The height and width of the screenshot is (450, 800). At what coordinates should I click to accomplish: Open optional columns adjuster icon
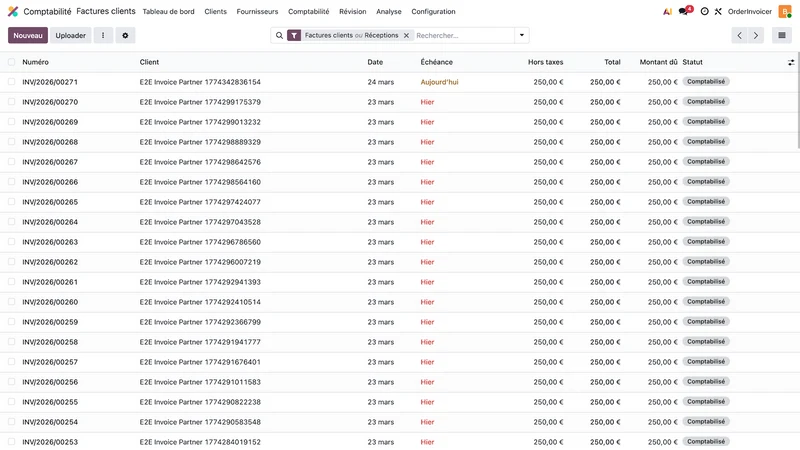point(791,62)
